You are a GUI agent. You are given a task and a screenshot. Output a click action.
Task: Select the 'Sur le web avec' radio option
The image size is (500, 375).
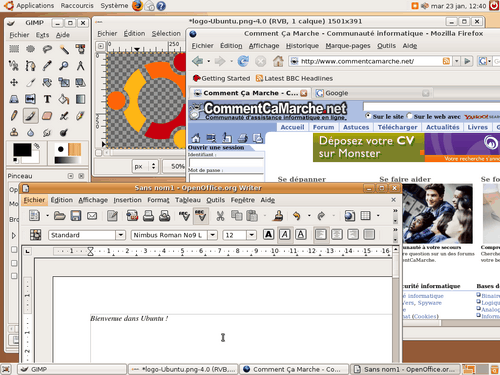click(410, 116)
